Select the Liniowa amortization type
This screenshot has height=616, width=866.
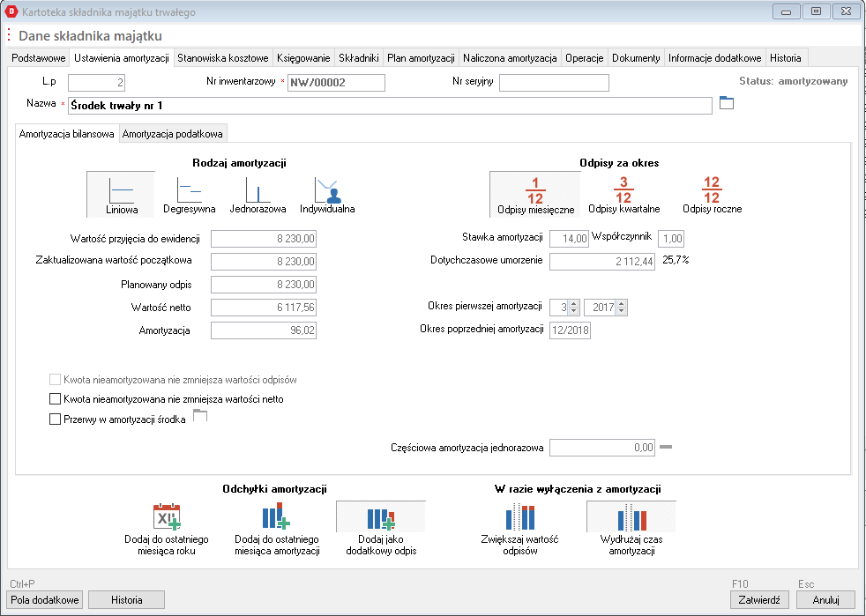pos(121,194)
